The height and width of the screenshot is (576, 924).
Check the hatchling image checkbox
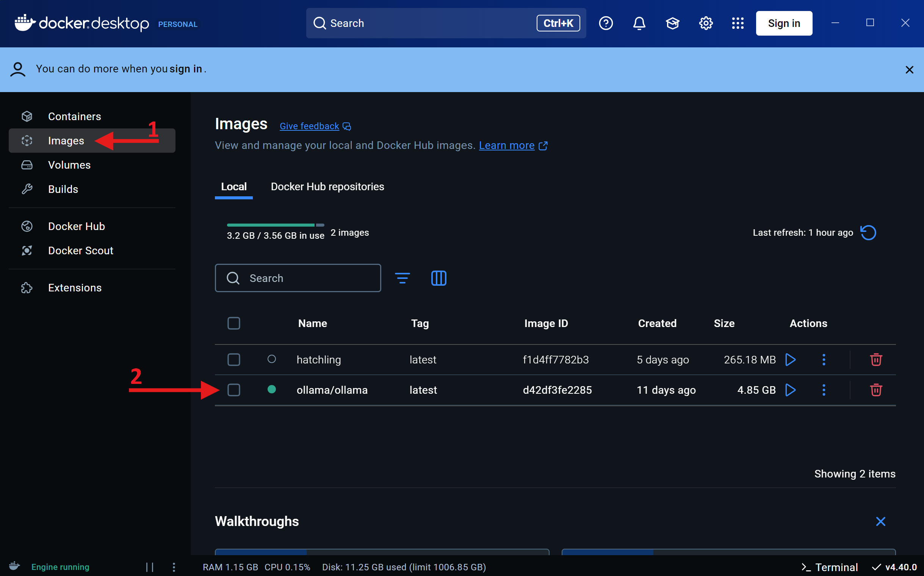233,360
